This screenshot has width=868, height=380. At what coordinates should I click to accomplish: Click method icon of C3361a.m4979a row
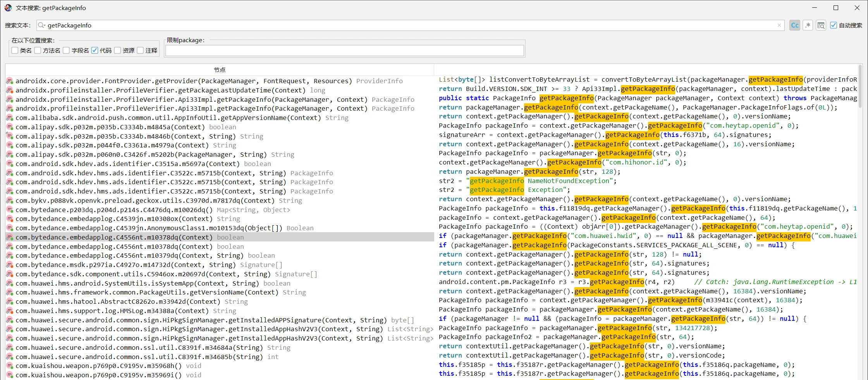pos(10,145)
